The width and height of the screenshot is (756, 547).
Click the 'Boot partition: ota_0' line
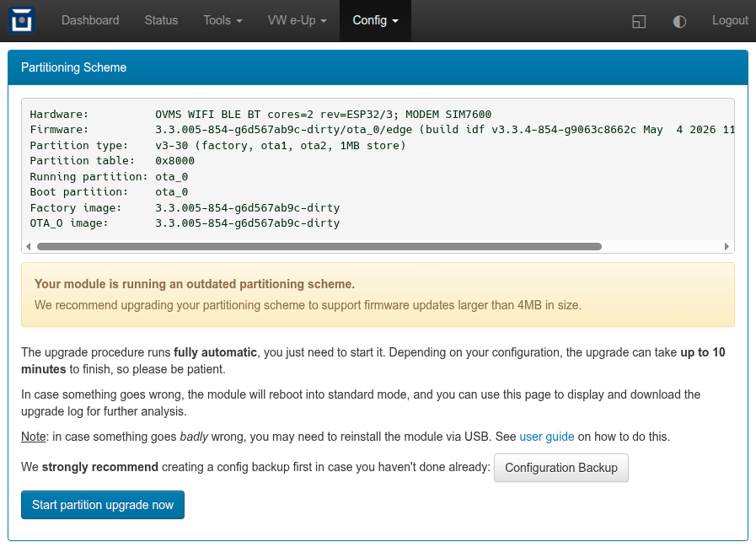[x=109, y=192]
